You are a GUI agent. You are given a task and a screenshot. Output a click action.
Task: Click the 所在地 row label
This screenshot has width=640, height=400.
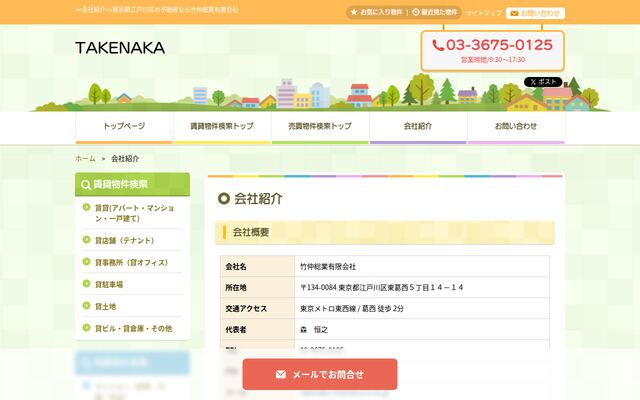258,287
